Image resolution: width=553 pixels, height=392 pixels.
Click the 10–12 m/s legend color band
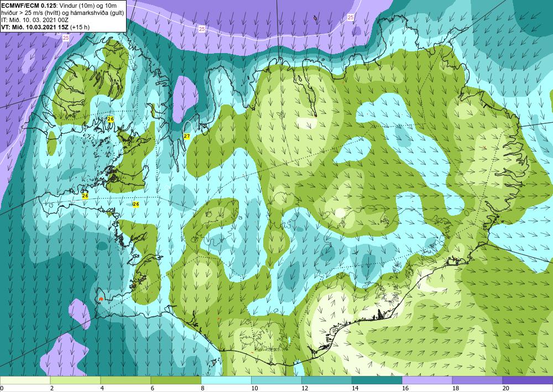(x=276, y=380)
